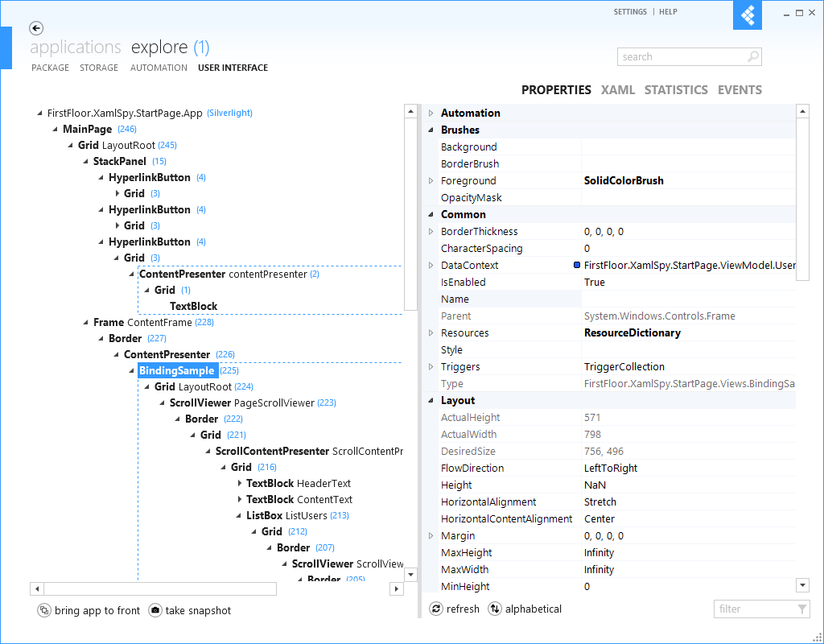Viewport: 824px width, 644px height.
Task: Collapse the Common property group
Action: pos(431,214)
